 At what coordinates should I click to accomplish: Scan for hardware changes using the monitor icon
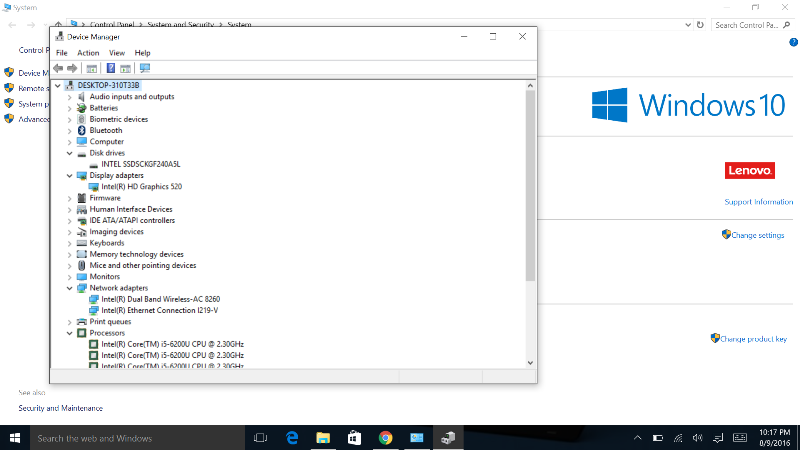tap(145, 68)
